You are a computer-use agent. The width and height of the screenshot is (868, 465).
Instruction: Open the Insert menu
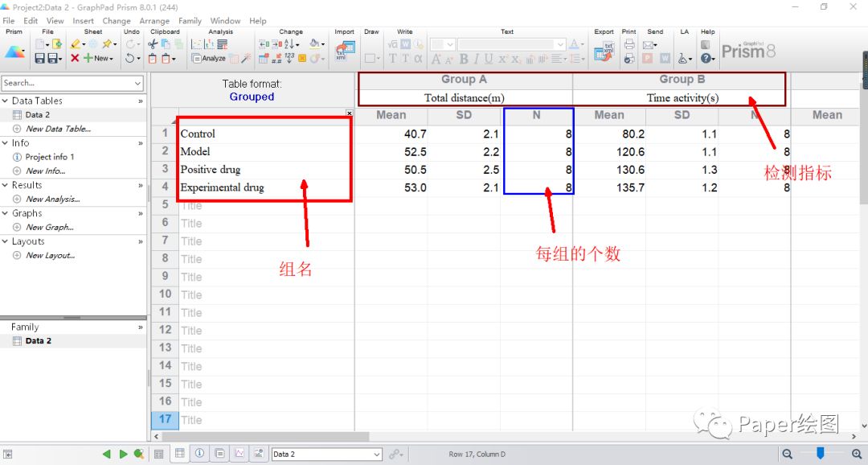(83, 20)
